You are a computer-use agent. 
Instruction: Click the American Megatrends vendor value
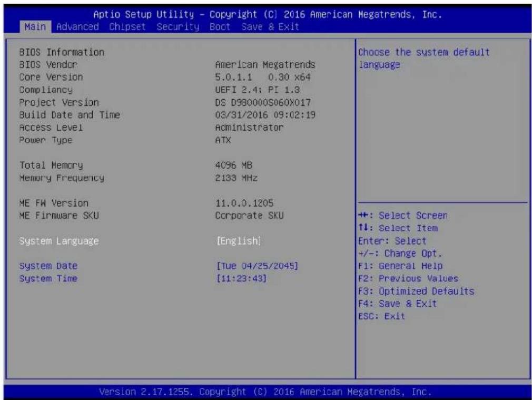tap(265, 64)
